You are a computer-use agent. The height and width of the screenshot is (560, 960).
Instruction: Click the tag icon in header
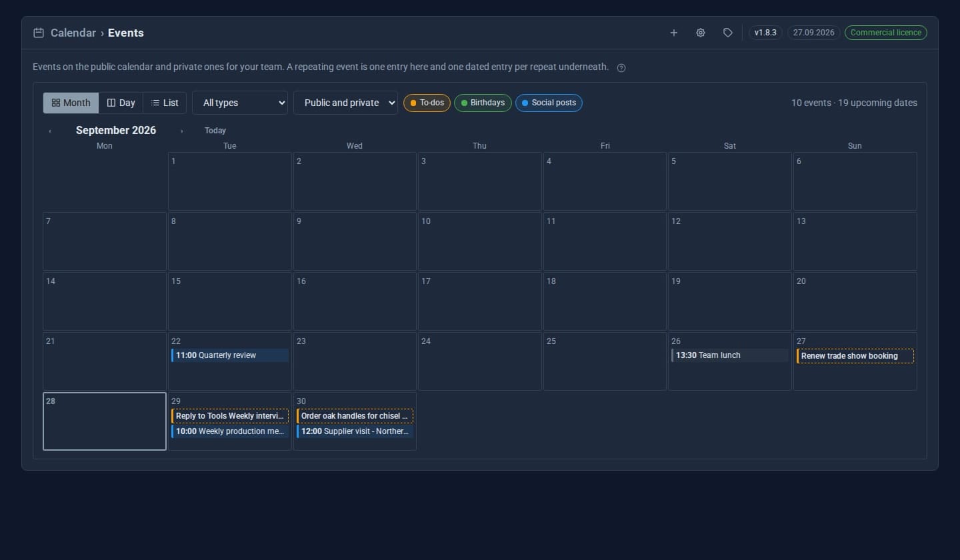pos(728,33)
